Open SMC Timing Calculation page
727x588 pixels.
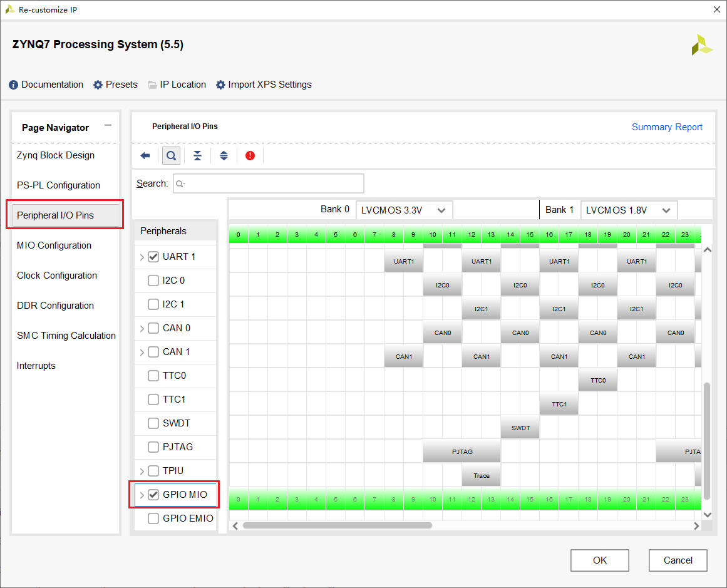click(66, 336)
